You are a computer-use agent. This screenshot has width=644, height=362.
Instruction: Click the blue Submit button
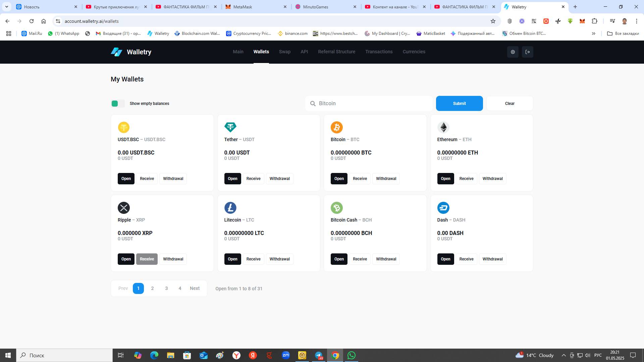459,104
